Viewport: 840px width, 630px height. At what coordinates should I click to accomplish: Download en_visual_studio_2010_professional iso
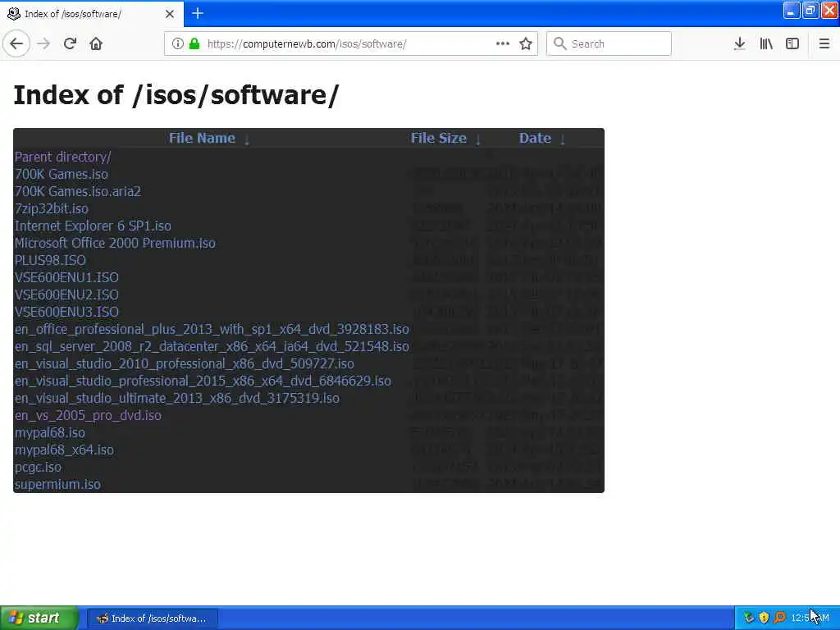pyautogui.click(x=185, y=363)
